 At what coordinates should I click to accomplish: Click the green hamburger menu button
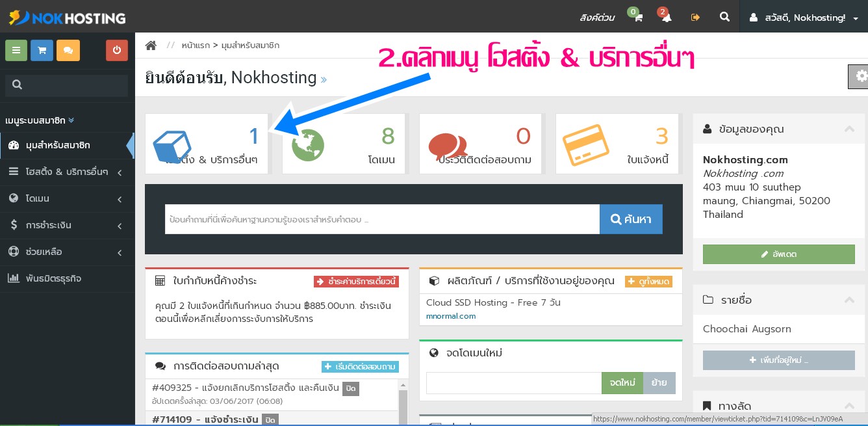[16, 50]
